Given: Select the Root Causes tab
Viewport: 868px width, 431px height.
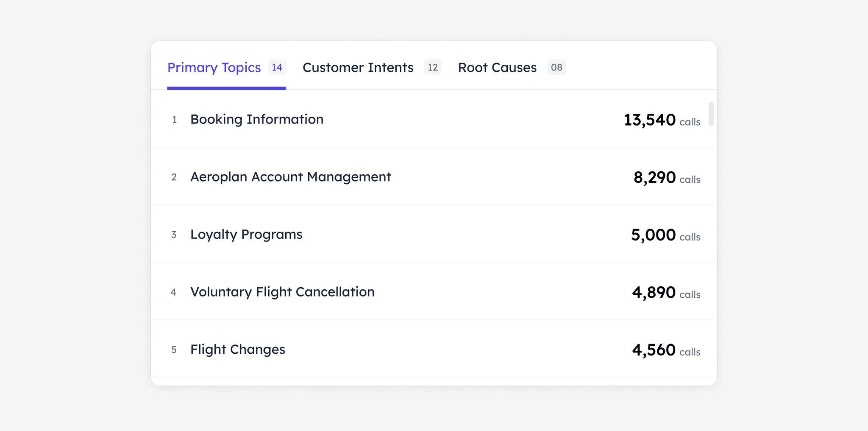Looking at the screenshot, I should (497, 68).
